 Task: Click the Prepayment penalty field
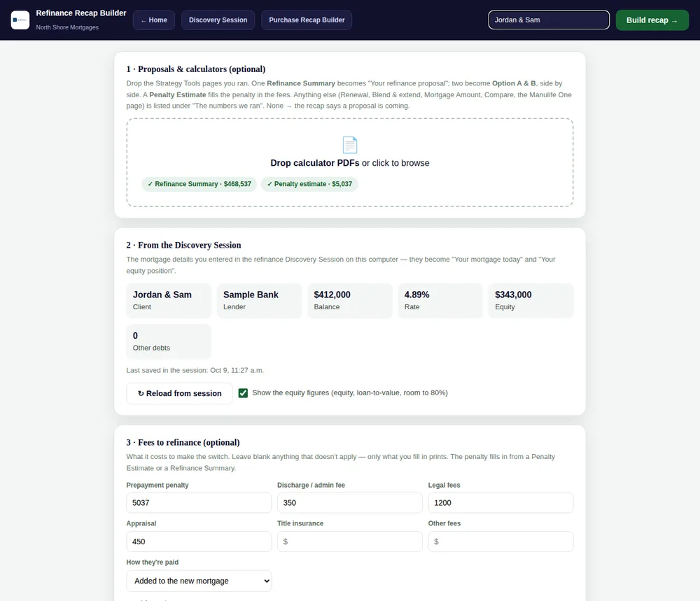coord(199,503)
